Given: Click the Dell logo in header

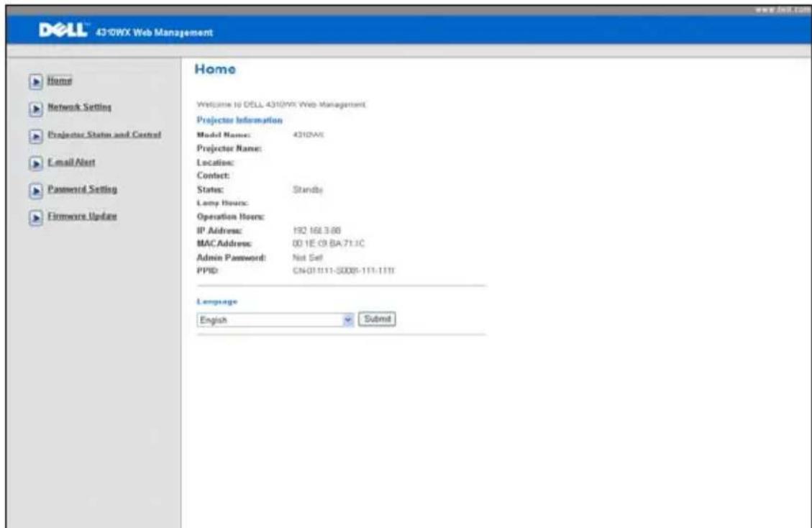Looking at the screenshot, I should [63, 30].
